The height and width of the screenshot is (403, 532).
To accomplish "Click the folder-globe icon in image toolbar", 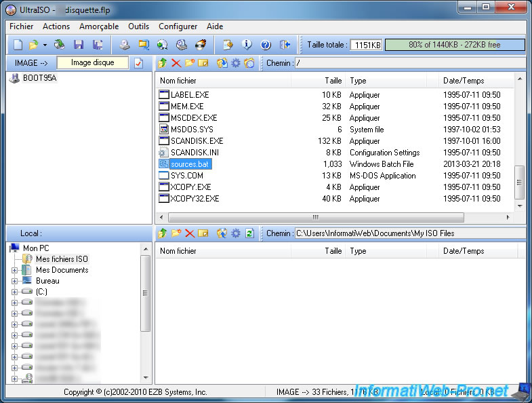I will pos(249,63).
